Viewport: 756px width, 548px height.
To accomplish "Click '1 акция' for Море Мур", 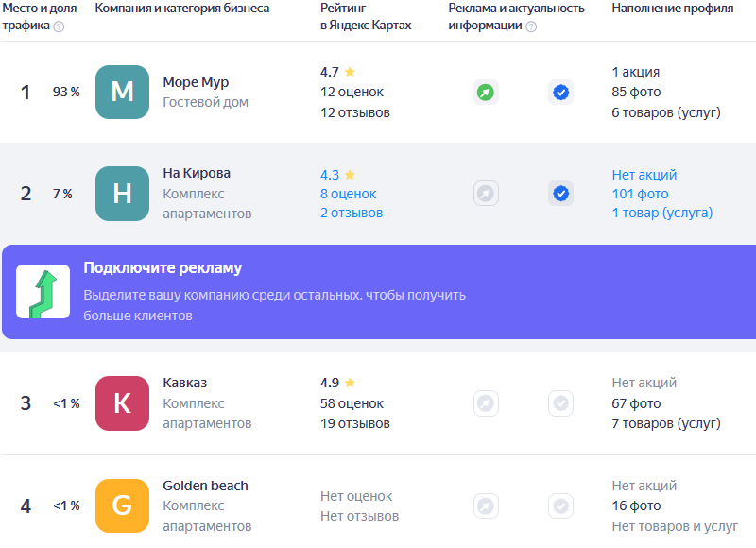I will click(x=635, y=72).
